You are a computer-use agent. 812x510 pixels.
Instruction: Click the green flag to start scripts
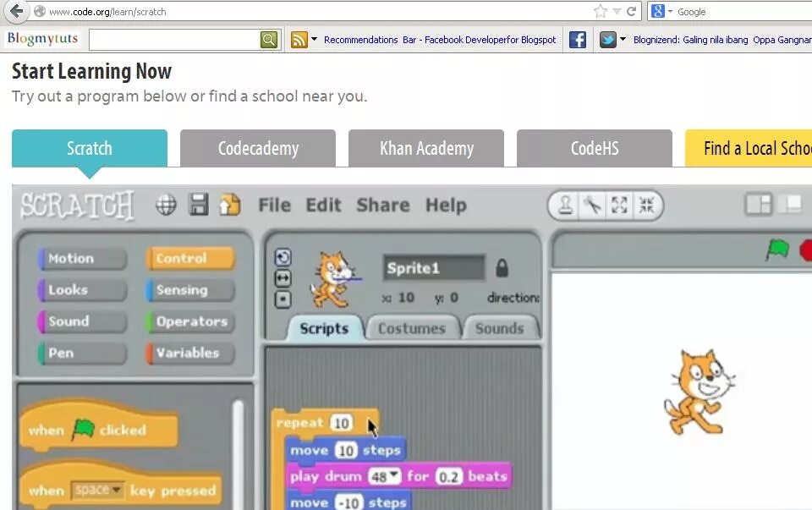pyautogui.click(x=777, y=250)
